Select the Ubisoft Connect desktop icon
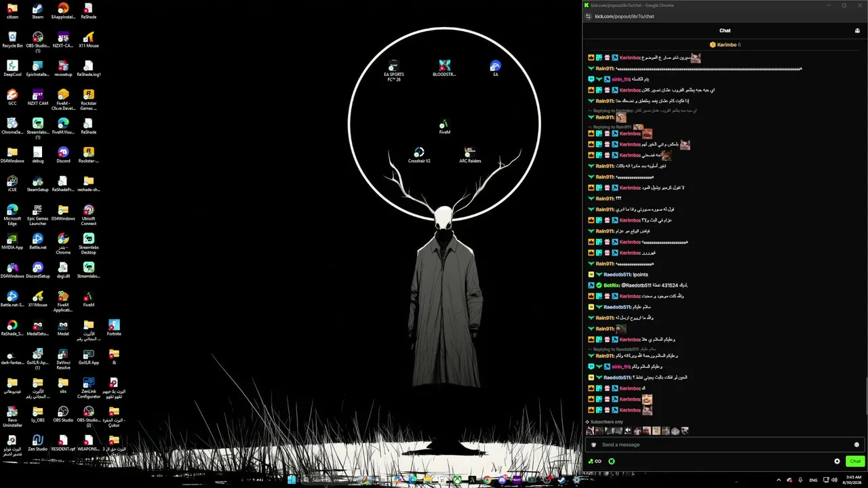 [x=88, y=215]
